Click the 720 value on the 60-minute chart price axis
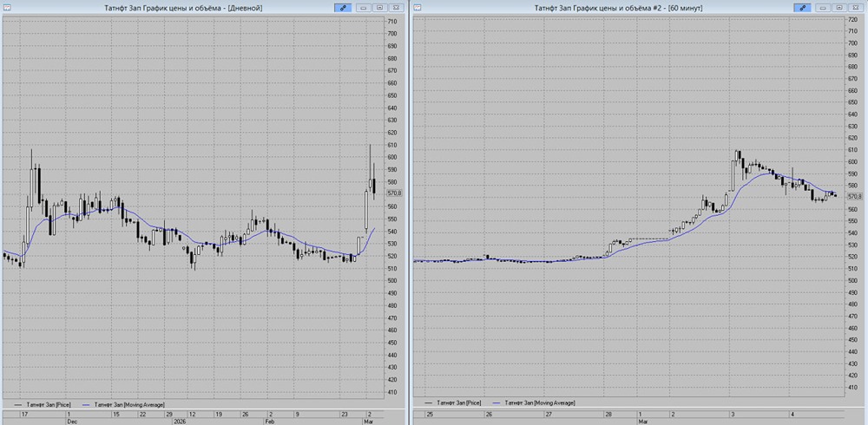 pyautogui.click(x=852, y=19)
